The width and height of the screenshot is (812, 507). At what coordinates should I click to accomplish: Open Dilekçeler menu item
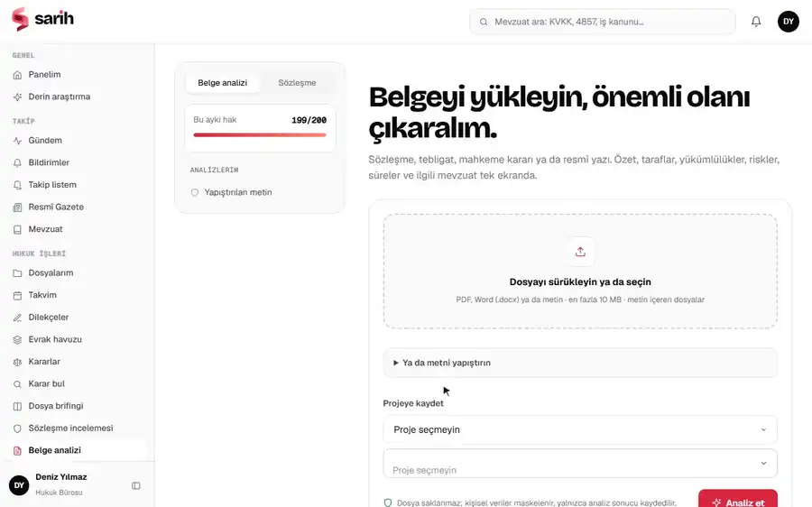(78, 318)
